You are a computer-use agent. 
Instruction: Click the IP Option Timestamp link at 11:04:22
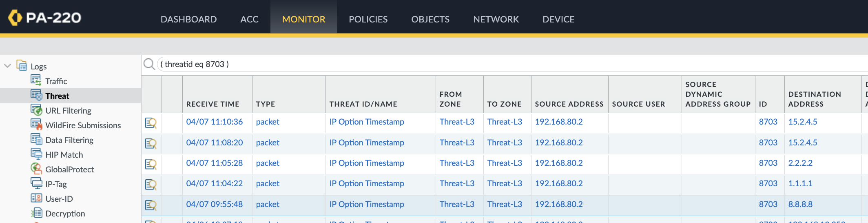click(366, 183)
